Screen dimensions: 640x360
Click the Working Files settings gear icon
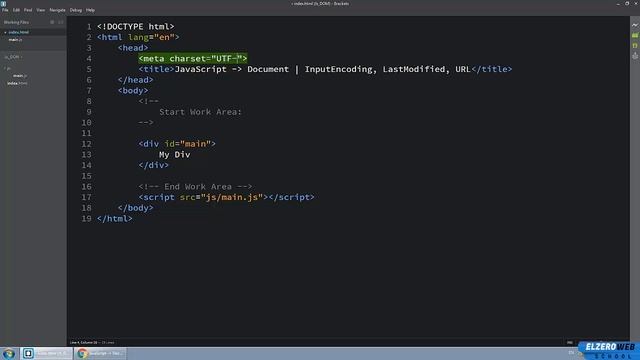click(52, 22)
